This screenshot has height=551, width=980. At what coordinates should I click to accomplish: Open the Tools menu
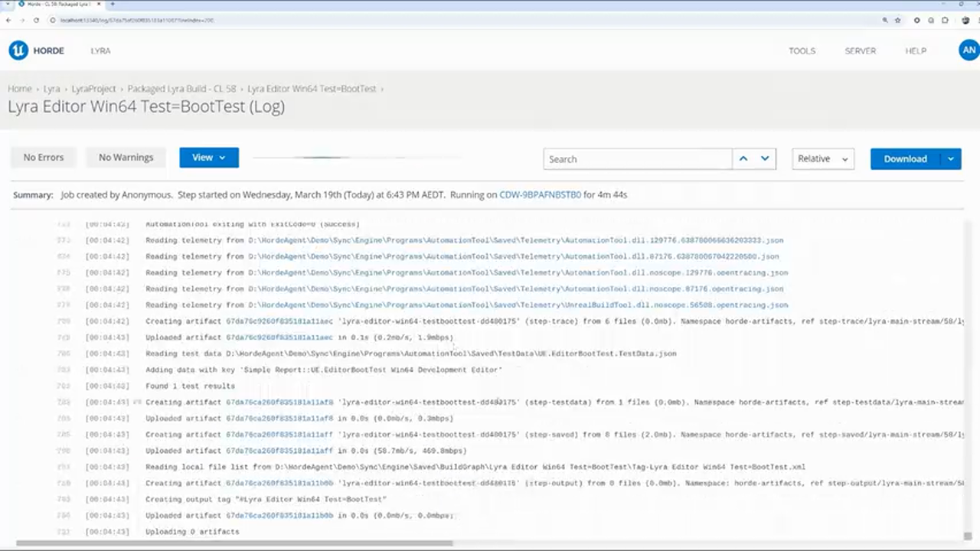click(802, 51)
